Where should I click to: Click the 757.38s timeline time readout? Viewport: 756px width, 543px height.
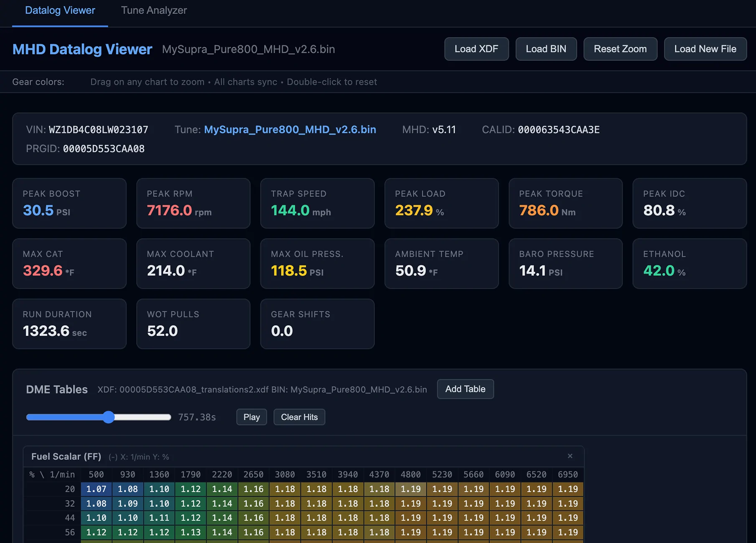coord(197,417)
